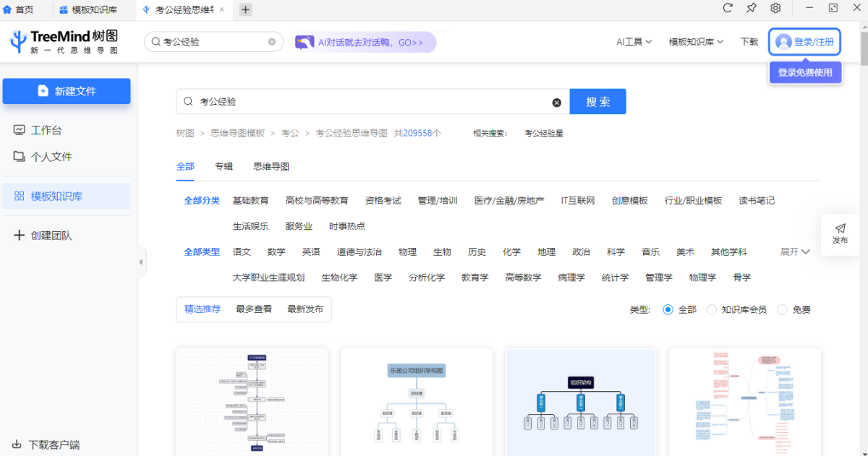Switch to the 最多查看 sort tab
Image resolution: width=868 pixels, height=456 pixels.
pos(253,309)
